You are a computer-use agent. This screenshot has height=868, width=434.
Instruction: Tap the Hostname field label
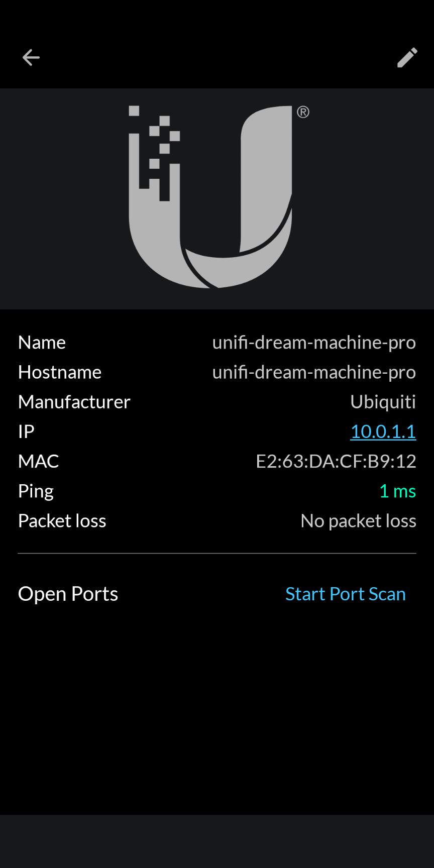click(60, 372)
